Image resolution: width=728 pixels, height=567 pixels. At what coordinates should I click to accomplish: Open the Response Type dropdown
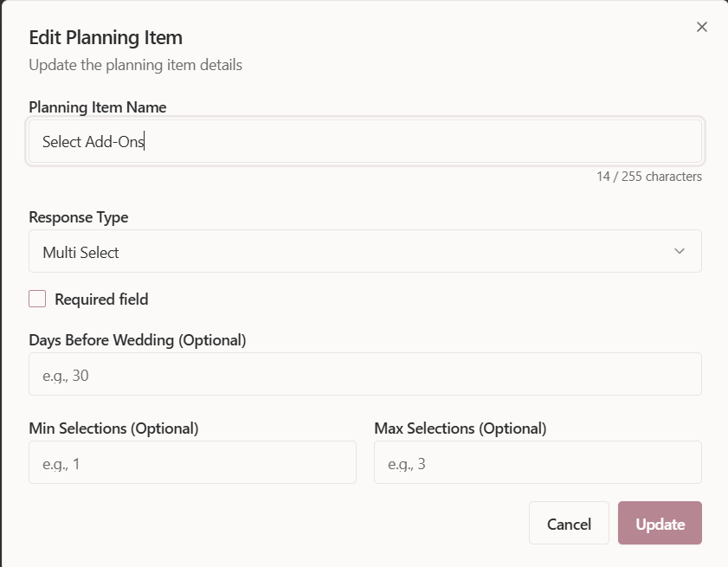click(x=364, y=252)
